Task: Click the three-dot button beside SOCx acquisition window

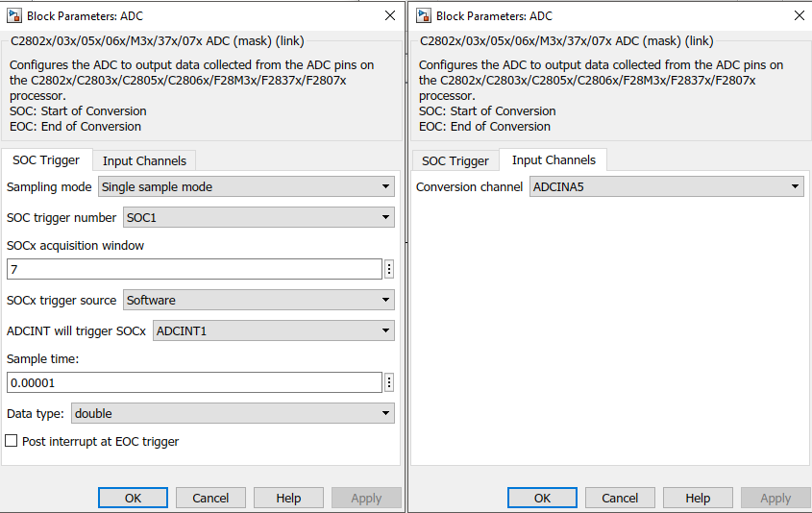Action: 389,269
